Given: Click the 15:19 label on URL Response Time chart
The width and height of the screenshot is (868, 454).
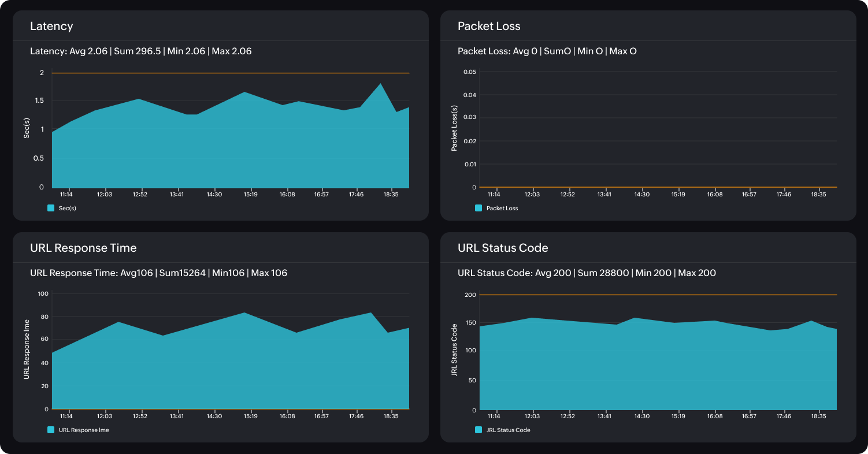Looking at the screenshot, I should click(x=250, y=416).
